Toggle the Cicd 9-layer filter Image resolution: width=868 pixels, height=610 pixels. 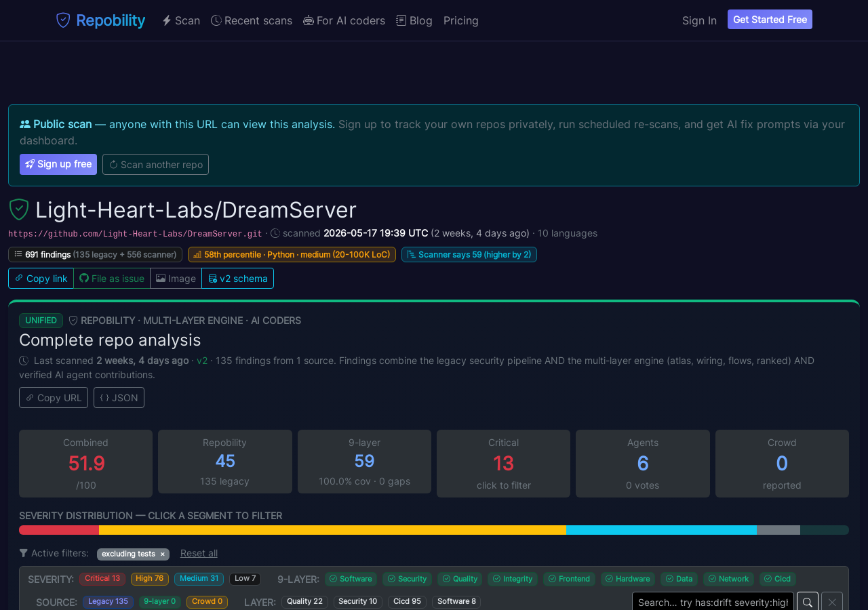(777, 579)
